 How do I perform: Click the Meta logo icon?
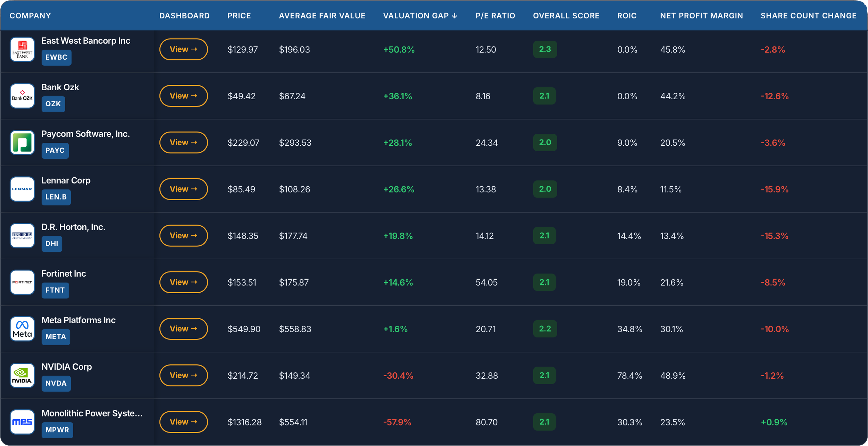22,329
